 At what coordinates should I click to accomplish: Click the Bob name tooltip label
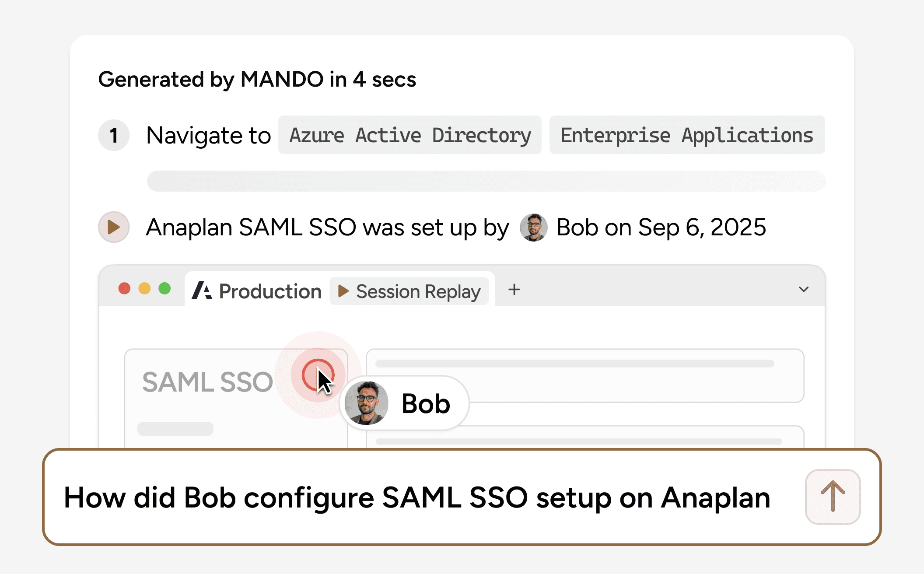click(x=426, y=403)
